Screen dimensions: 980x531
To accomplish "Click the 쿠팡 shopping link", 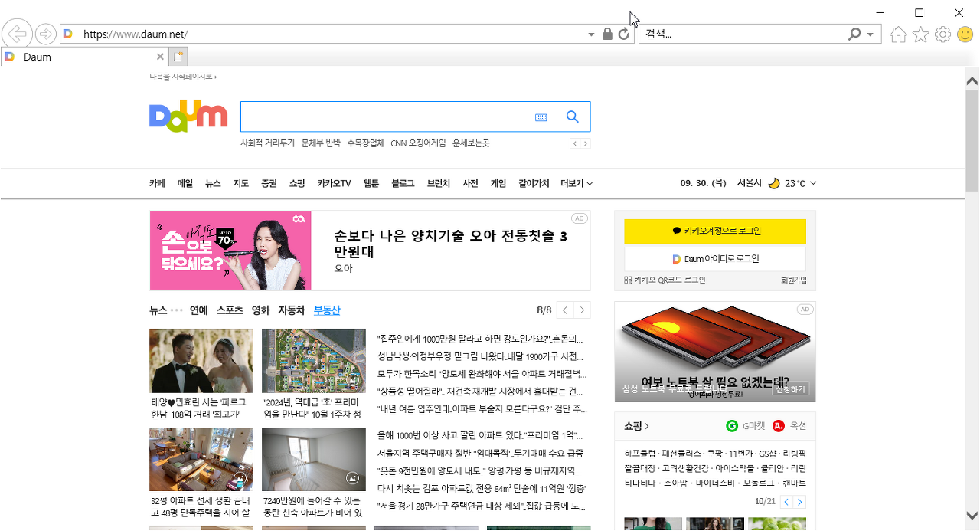I will click(x=713, y=454).
